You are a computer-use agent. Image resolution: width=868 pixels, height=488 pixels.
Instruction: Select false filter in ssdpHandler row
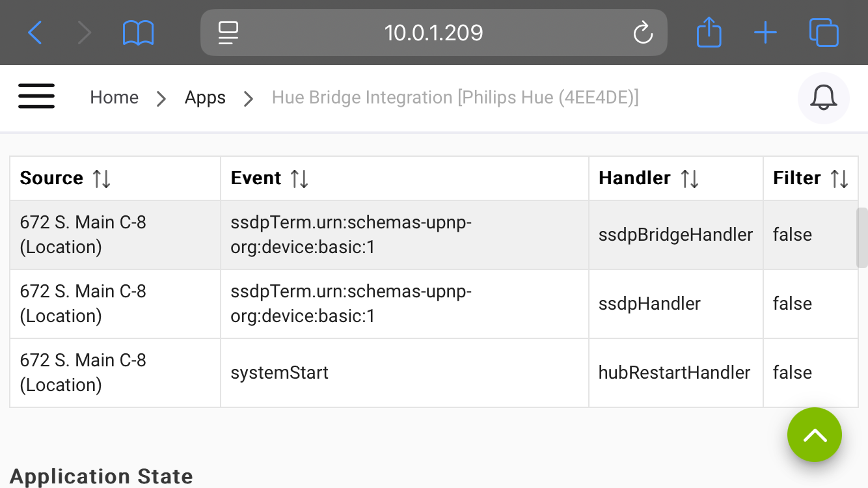[811, 304]
